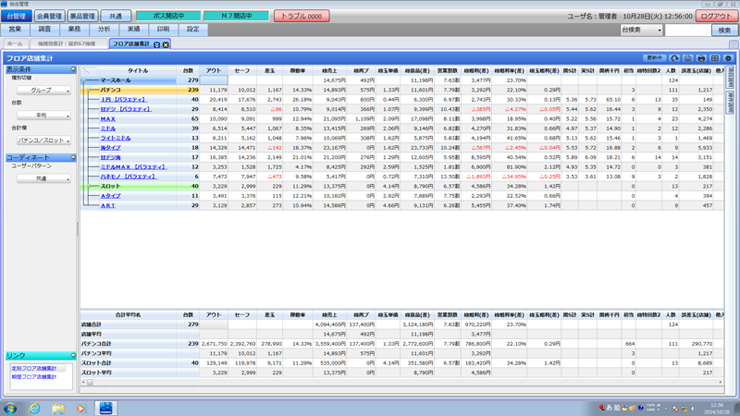This screenshot has width=740, height=416.
Task: Open the 実績 menu tab
Action: 134,29
